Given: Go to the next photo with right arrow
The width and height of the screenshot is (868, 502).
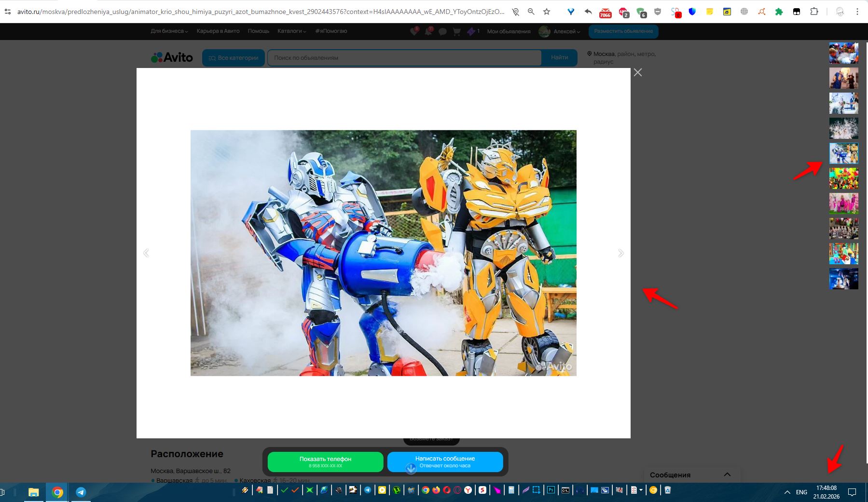Looking at the screenshot, I should (x=620, y=253).
